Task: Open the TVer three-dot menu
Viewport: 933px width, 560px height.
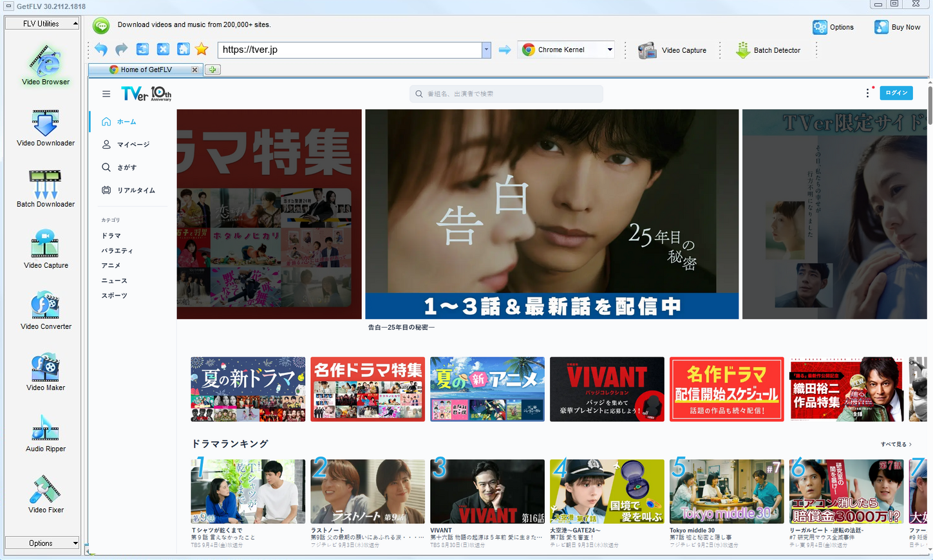Action: click(x=867, y=93)
